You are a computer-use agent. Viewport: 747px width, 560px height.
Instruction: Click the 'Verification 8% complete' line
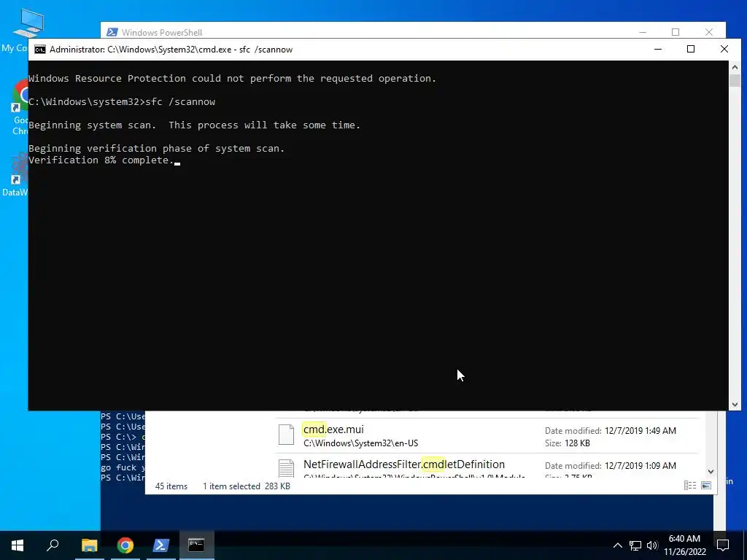(101, 160)
